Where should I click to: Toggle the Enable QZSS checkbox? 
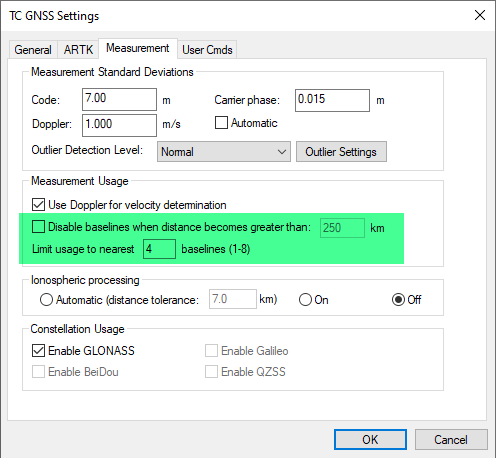[211, 371]
